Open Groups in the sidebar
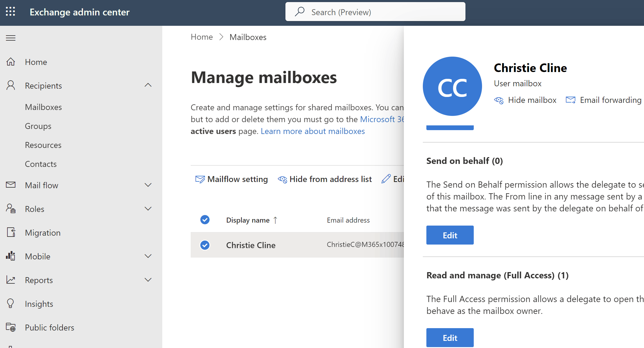Screen dimensions: 644x348 click(x=38, y=126)
